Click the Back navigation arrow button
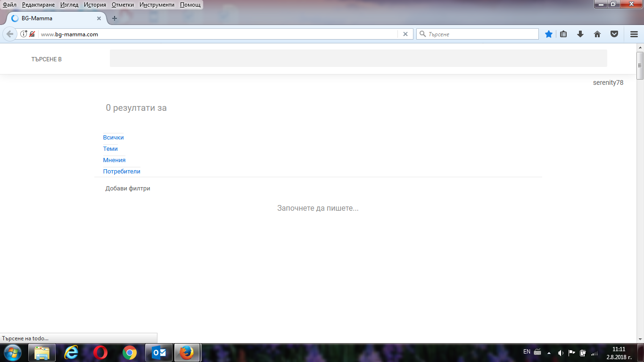Screen dimensions: 644x362 [10, 34]
